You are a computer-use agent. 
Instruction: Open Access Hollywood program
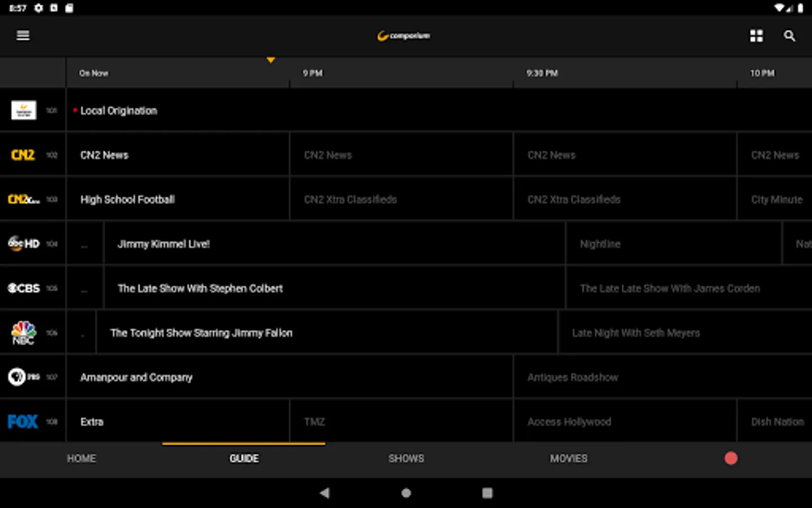pyautogui.click(x=625, y=422)
